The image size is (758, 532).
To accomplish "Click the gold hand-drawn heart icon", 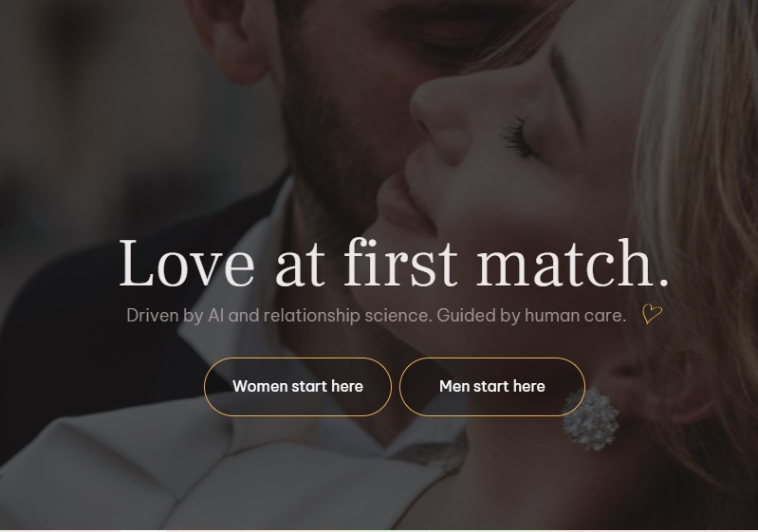I will tap(652, 314).
